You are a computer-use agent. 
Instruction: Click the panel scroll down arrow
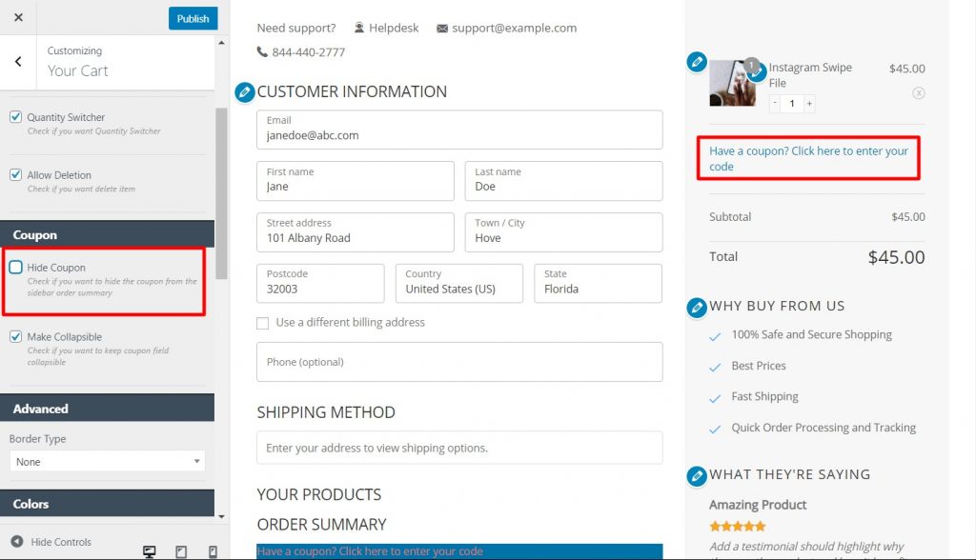pos(221,516)
